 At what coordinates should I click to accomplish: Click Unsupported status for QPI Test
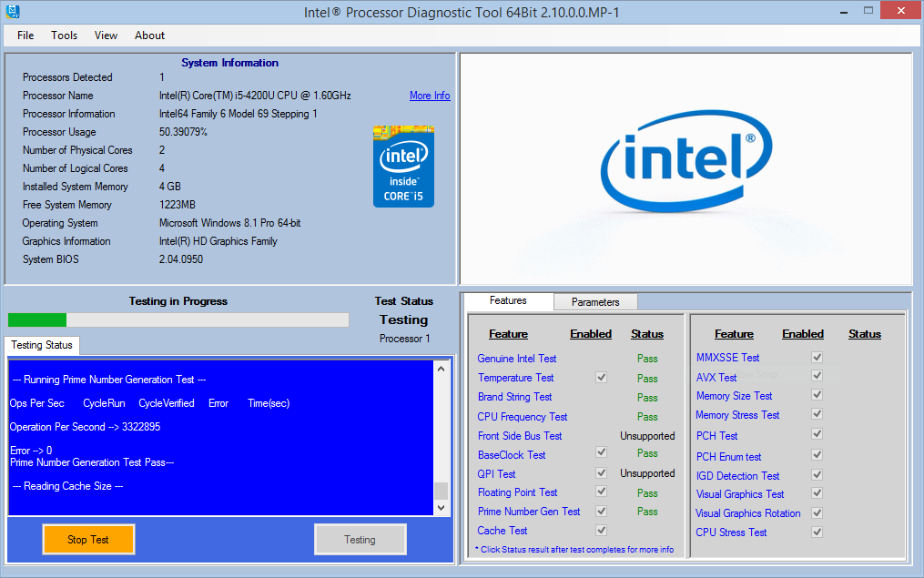(647, 473)
